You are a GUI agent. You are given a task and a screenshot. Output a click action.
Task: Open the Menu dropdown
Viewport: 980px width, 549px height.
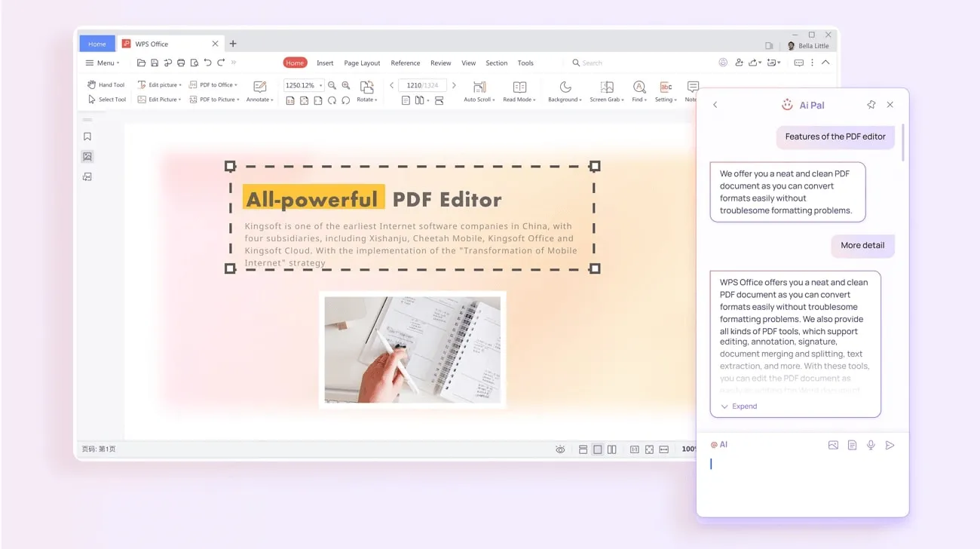[x=102, y=63]
